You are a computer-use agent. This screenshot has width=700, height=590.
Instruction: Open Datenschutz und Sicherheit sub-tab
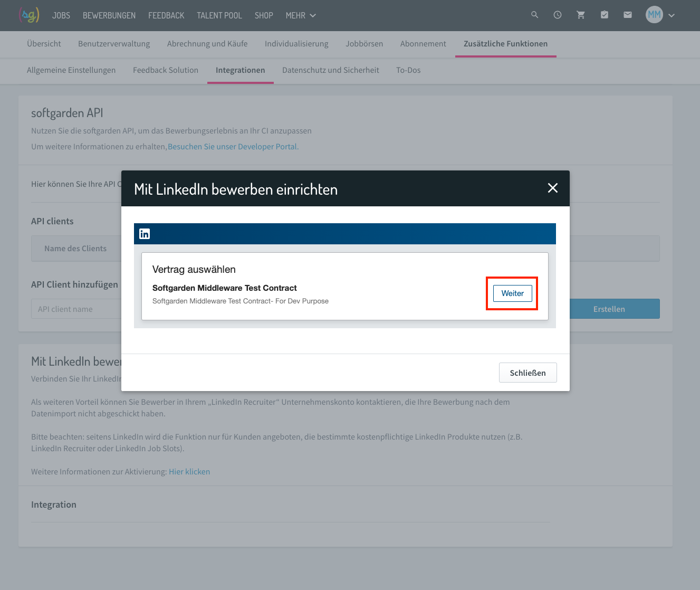coord(331,70)
